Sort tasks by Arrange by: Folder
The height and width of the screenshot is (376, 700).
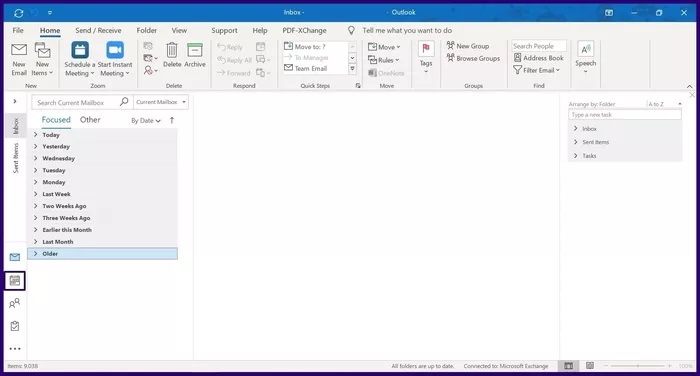[x=592, y=104]
